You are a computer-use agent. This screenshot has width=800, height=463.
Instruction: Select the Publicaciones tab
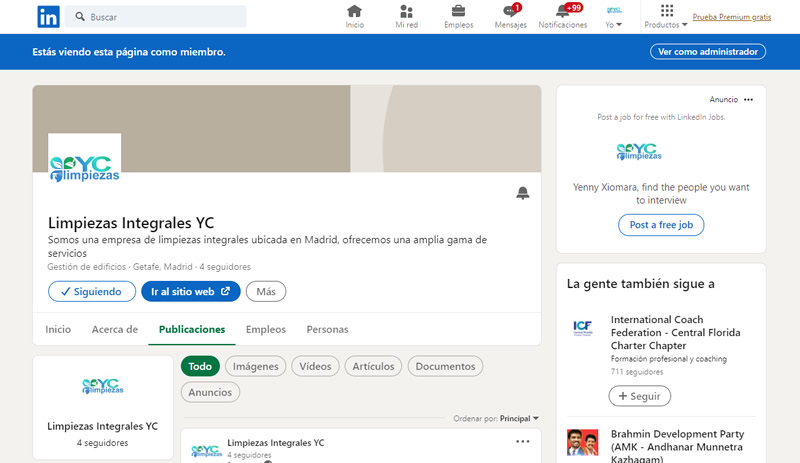tap(192, 329)
